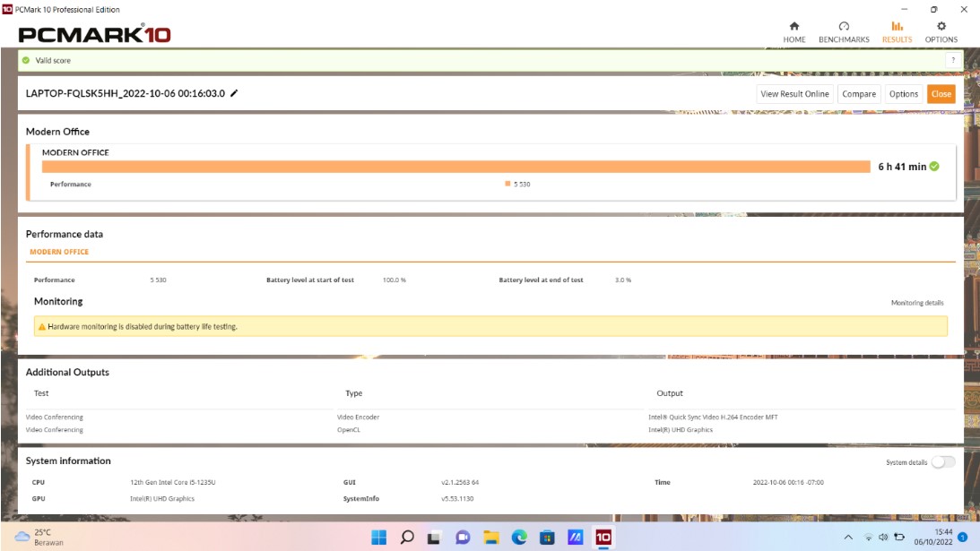The image size is (980, 551).
Task: Click SystemInfo version v5.53.1130
Action: [457, 498]
